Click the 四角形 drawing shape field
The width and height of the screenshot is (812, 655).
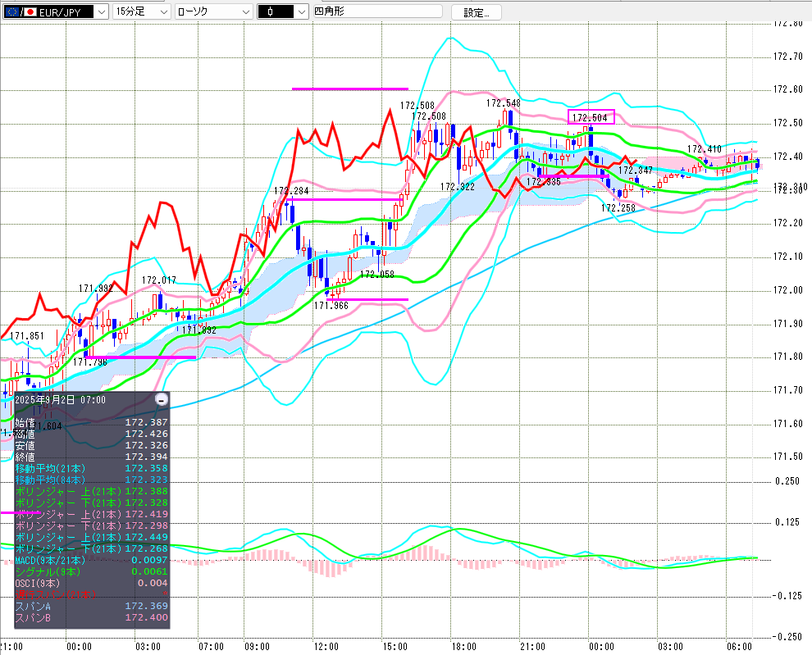click(377, 11)
